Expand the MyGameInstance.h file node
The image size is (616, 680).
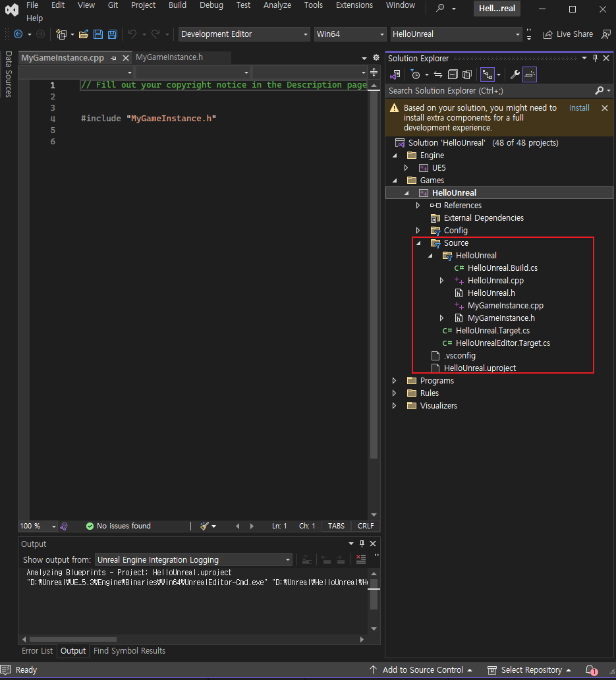(x=441, y=318)
